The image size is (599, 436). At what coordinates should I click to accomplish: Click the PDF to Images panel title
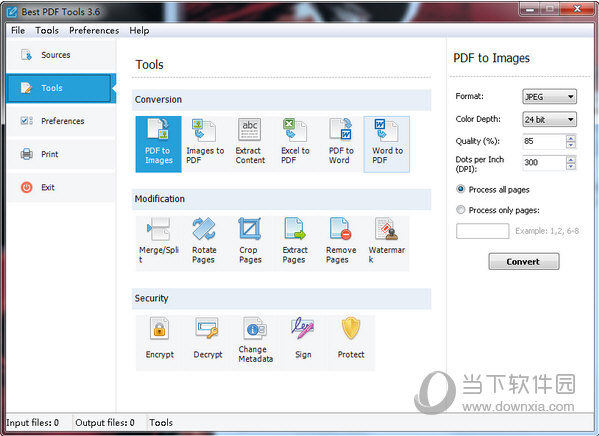(x=491, y=58)
